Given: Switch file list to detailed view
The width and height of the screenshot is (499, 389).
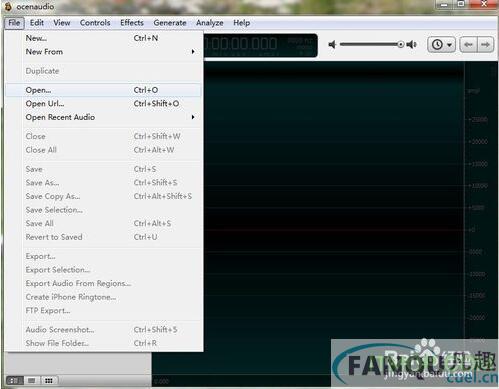Looking at the screenshot, I should point(14,380).
